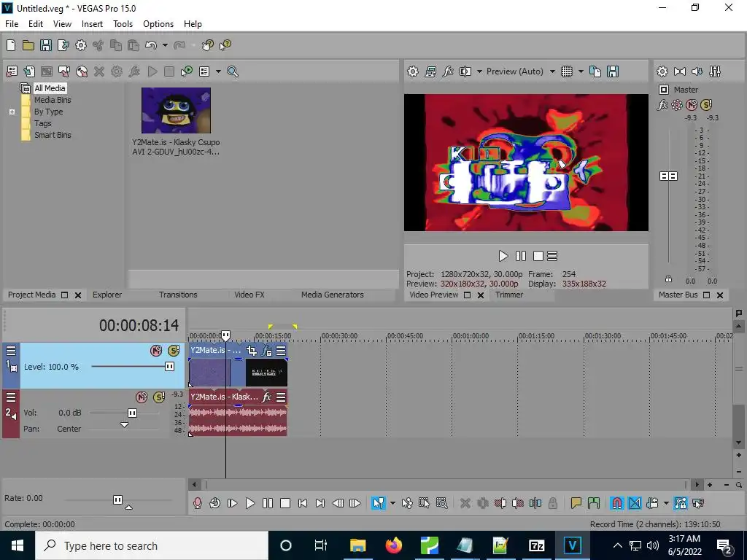Mute video track 1
The image size is (747, 560).
tap(156, 351)
